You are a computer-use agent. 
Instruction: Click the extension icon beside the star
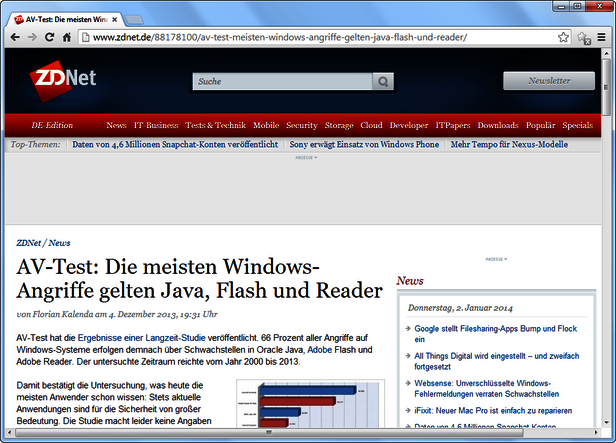(x=582, y=38)
